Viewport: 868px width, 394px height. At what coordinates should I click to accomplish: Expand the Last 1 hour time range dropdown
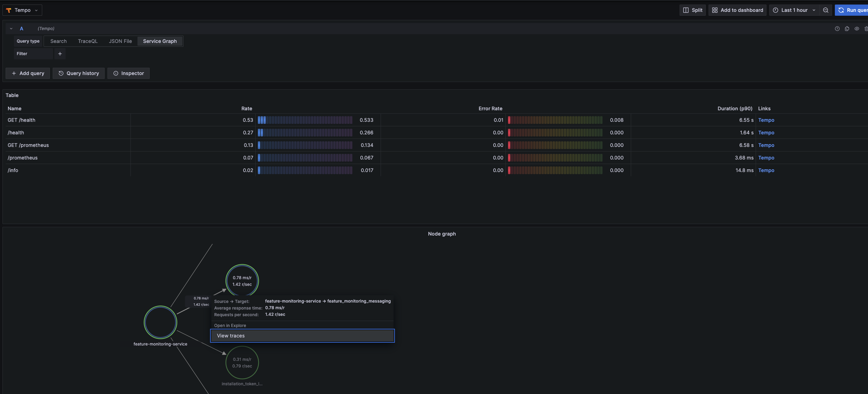tap(794, 10)
